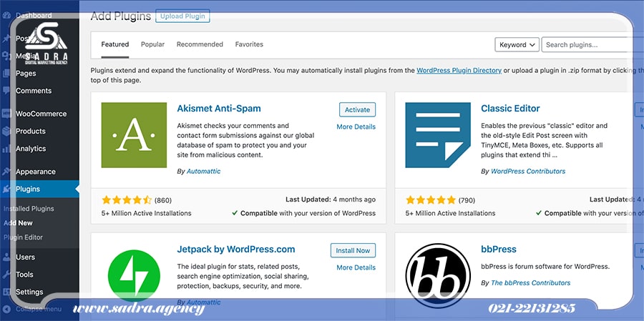Click the Pages sidebar icon
The image size is (644, 321).
pos(6,74)
